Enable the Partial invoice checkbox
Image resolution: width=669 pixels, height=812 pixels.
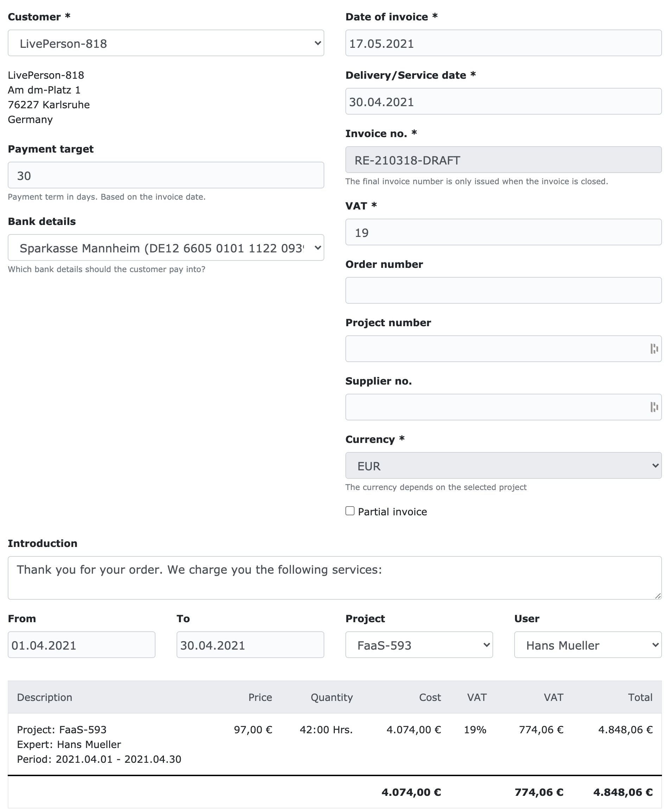(x=350, y=511)
